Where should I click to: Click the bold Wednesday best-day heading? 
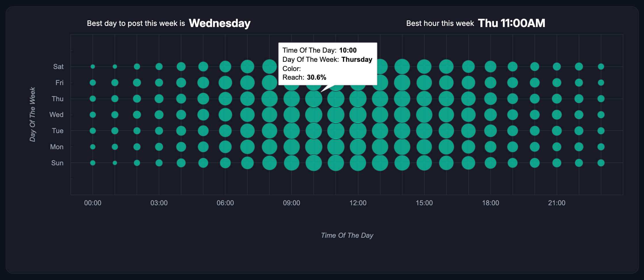point(220,23)
